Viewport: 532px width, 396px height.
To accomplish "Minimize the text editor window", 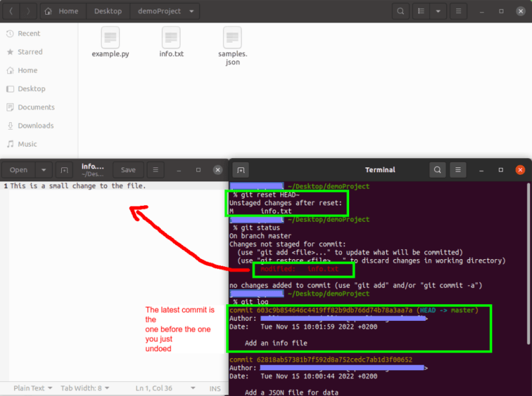I will 179,170.
